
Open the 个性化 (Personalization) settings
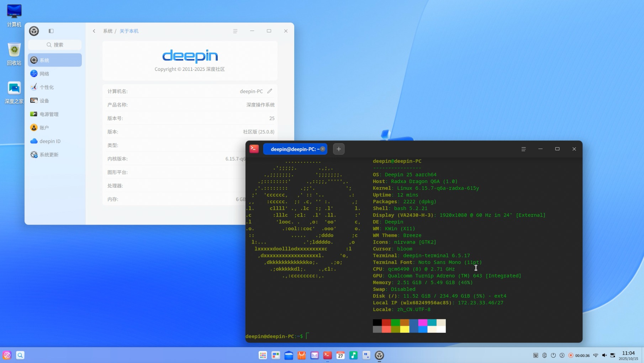46,87
